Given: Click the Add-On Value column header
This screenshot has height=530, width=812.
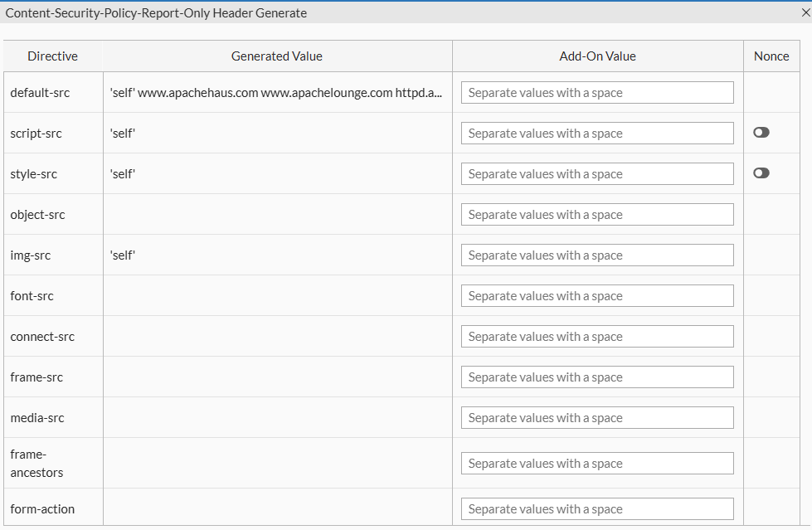Looking at the screenshot, I should pos(597,56).
